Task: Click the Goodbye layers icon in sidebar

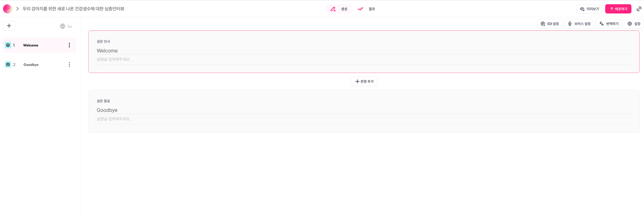Action: coord(8,65)
